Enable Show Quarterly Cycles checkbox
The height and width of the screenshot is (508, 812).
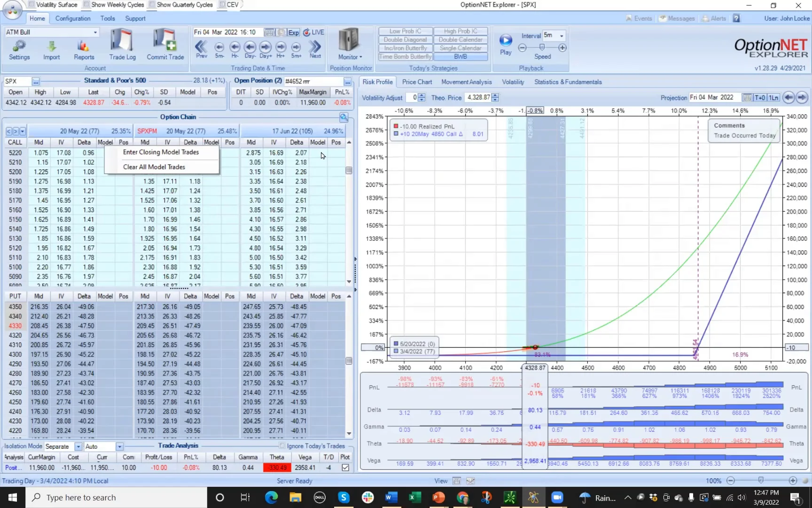coord(152,5)
